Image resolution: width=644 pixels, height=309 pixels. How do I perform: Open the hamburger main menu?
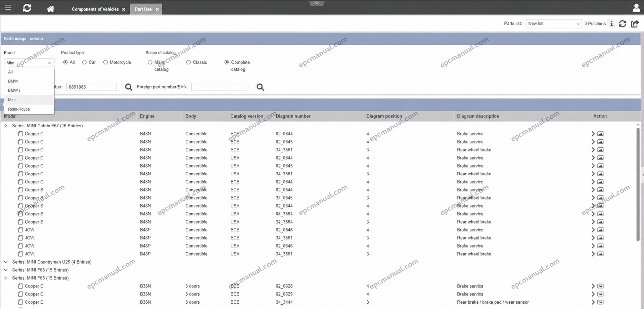coord(8,7)
